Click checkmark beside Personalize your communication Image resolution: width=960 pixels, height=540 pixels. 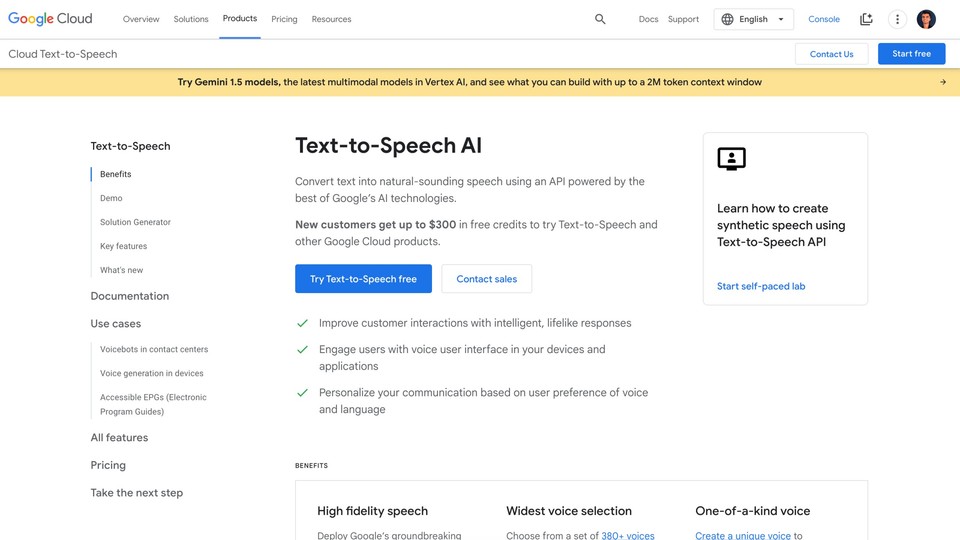coord(302,392)
